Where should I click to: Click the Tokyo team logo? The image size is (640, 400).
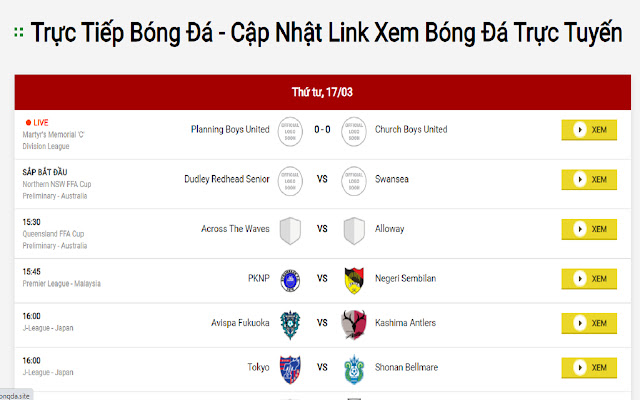point(290,368)
